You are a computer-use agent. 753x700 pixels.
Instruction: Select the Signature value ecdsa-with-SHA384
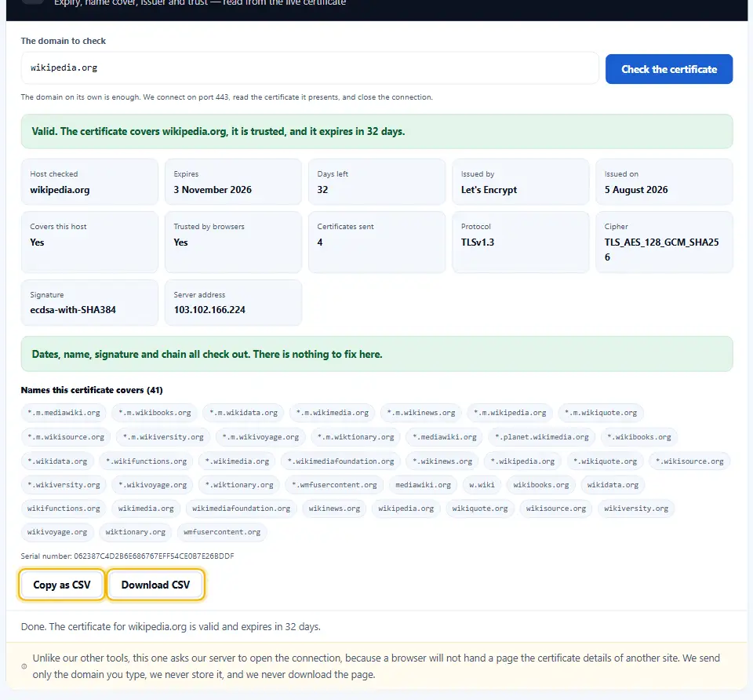click(x=73, y=310)
